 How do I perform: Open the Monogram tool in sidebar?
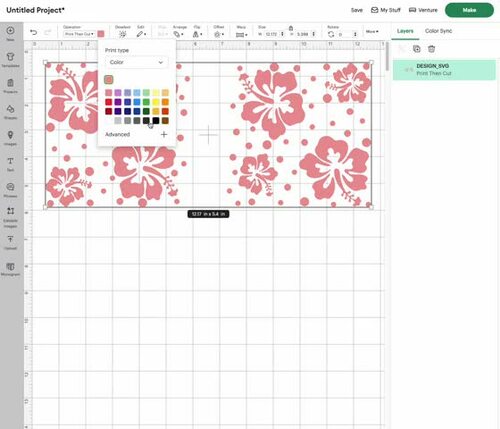coord(10,269)
